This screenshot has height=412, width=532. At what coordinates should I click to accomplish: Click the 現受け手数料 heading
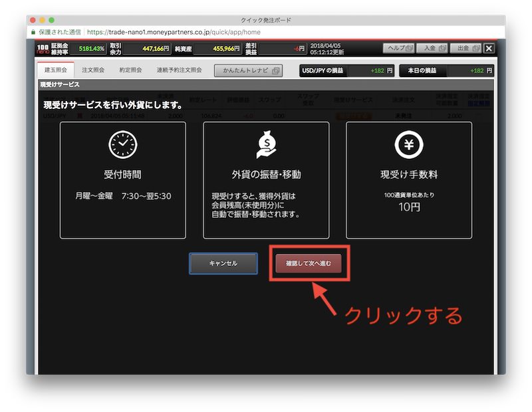click(x=409, y=175)
